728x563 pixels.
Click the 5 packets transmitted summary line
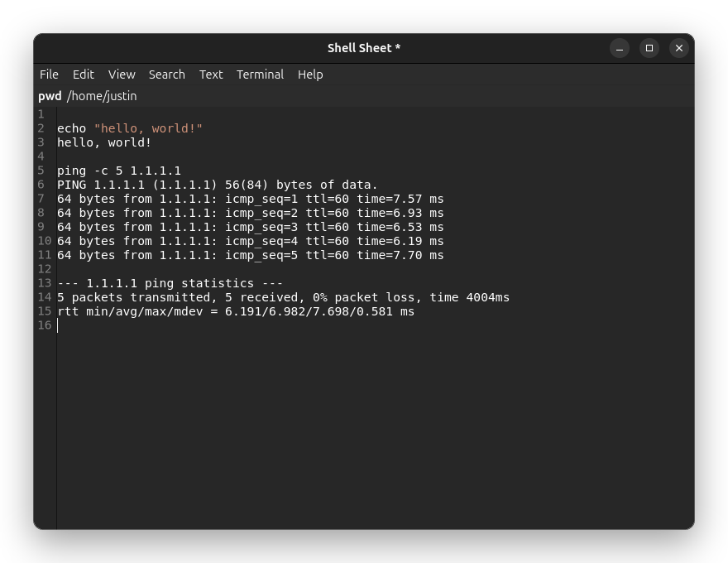click(283, 297)
